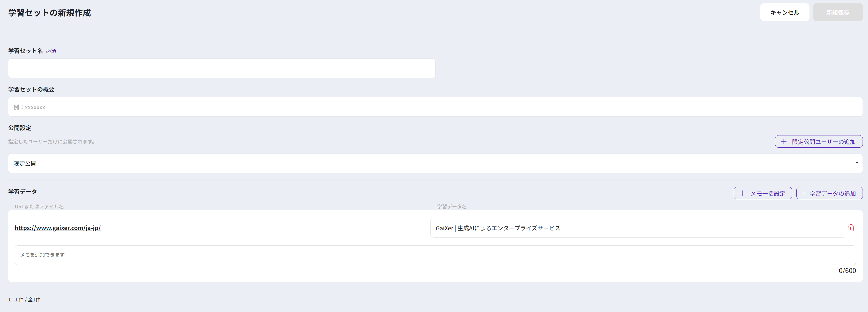Click 限定公開ユーザーの追加 button label
This screenshot has width=868, height=312.
[x=823, y=142]
